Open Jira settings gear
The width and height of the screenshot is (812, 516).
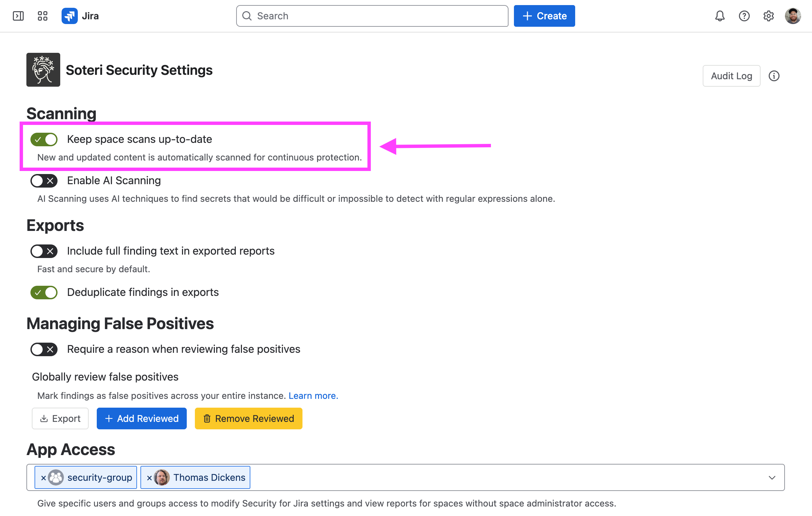pos(768,16)
